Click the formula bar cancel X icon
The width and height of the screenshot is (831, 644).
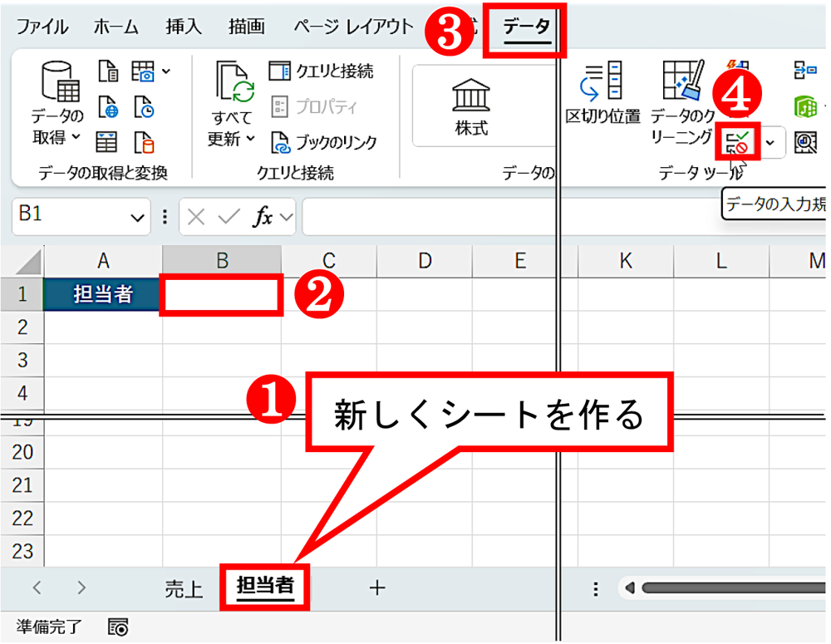point(196,217)
